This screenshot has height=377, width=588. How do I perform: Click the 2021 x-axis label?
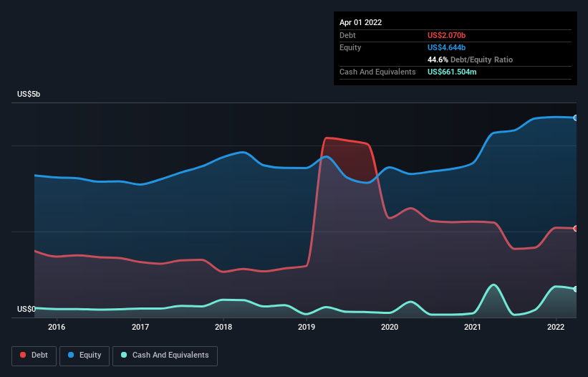tap(473, 327)
